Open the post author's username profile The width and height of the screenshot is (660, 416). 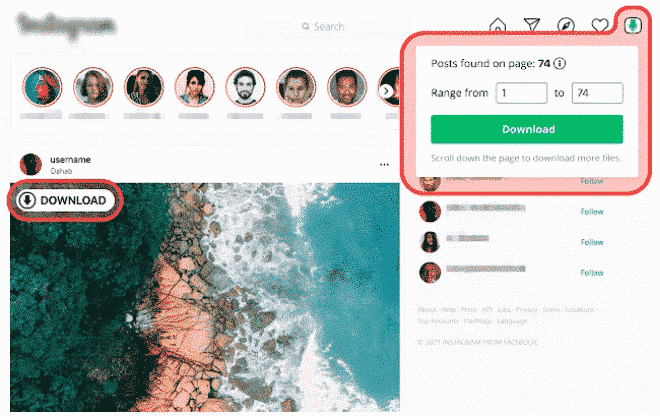click(70, 160)
